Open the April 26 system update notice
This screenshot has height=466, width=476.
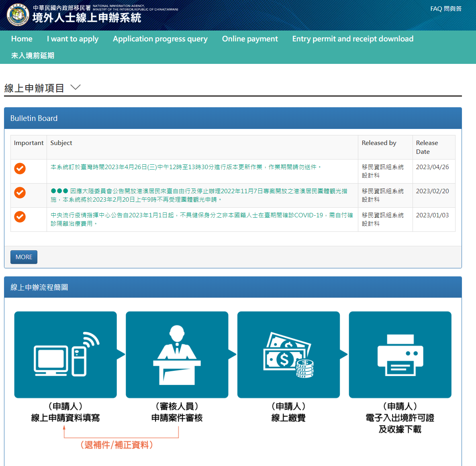click(186, 167)
